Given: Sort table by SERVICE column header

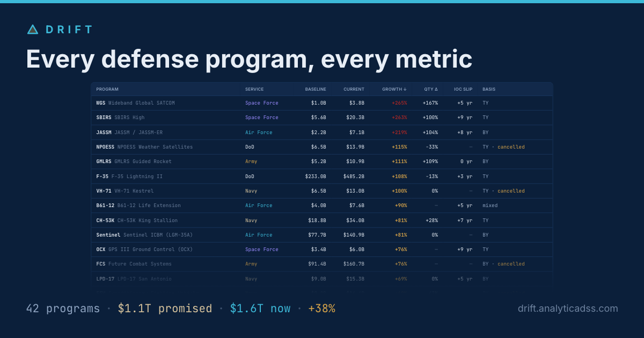Looking at the screenshot, I should pyautogui.click(x=254, y=89).
